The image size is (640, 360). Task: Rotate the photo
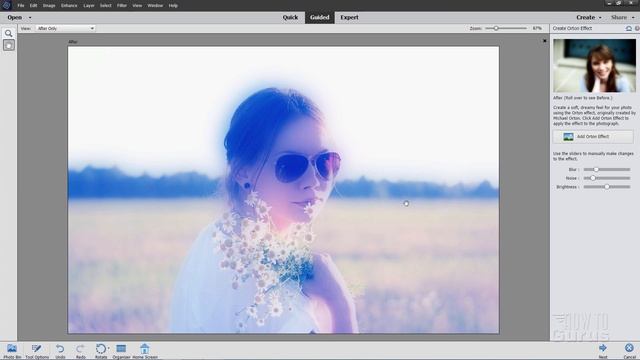click(x=100, y=351)
